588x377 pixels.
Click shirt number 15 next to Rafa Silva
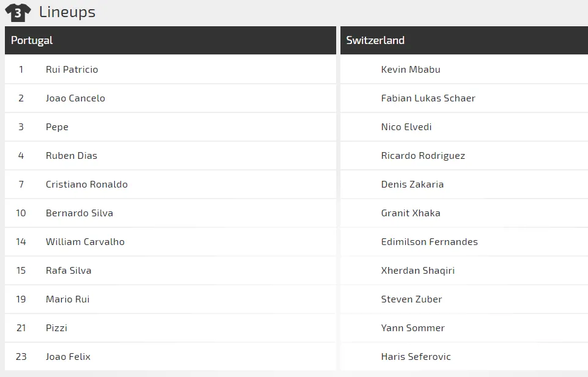(21, 271)
